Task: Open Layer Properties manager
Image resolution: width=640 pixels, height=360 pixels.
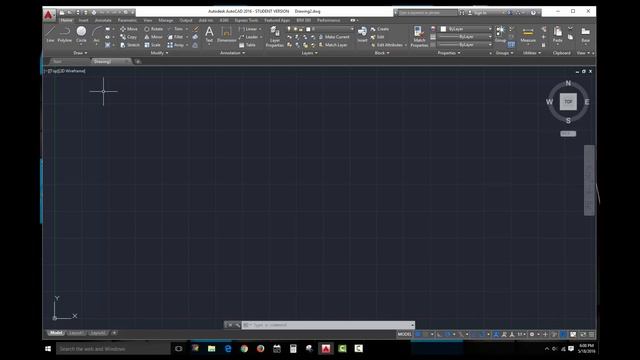Action: point(274,37)
